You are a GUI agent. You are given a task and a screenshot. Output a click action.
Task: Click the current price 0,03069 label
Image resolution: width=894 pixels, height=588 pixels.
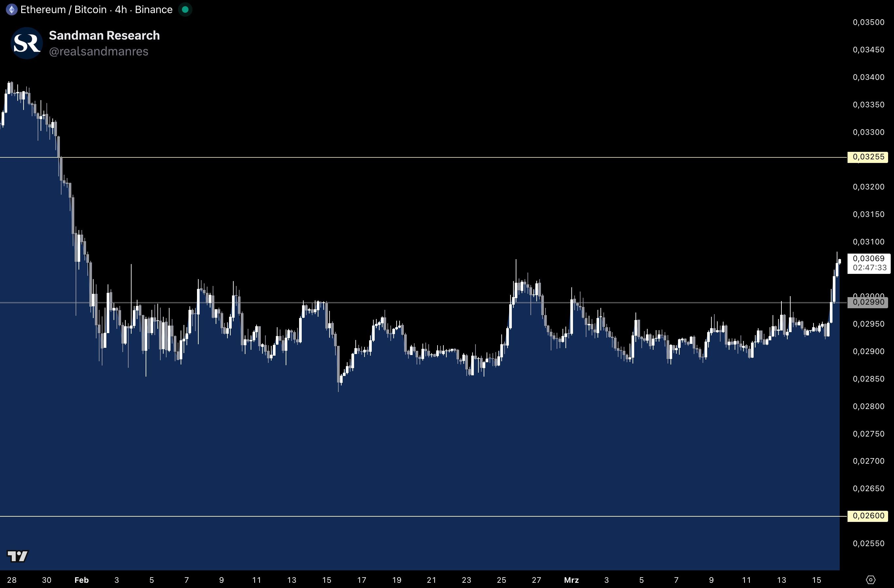868,259
